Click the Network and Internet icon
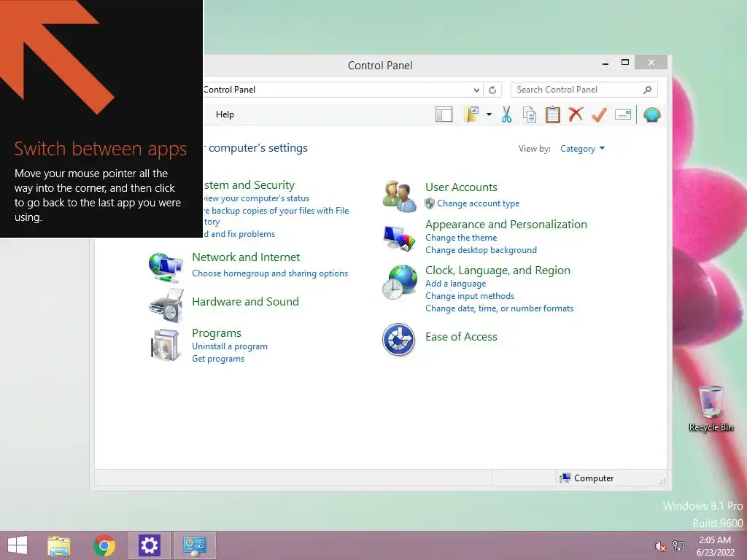The image size is (747, 560). pyautogui.click(x=166, y=268)
